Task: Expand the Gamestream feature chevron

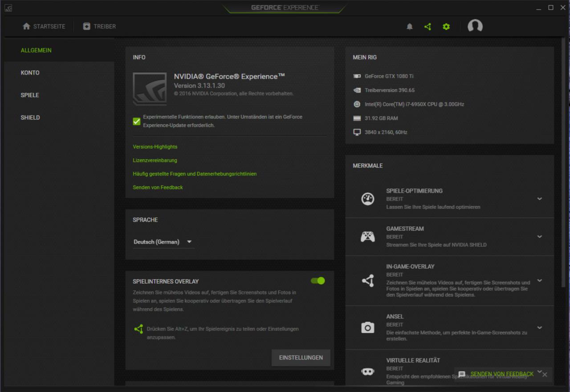Action: coord(539,237)
